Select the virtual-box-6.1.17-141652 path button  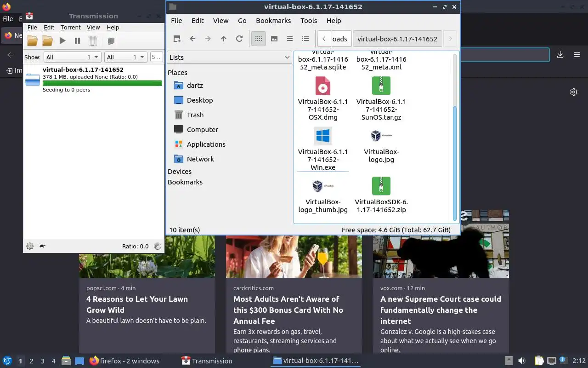coord(397,39)
